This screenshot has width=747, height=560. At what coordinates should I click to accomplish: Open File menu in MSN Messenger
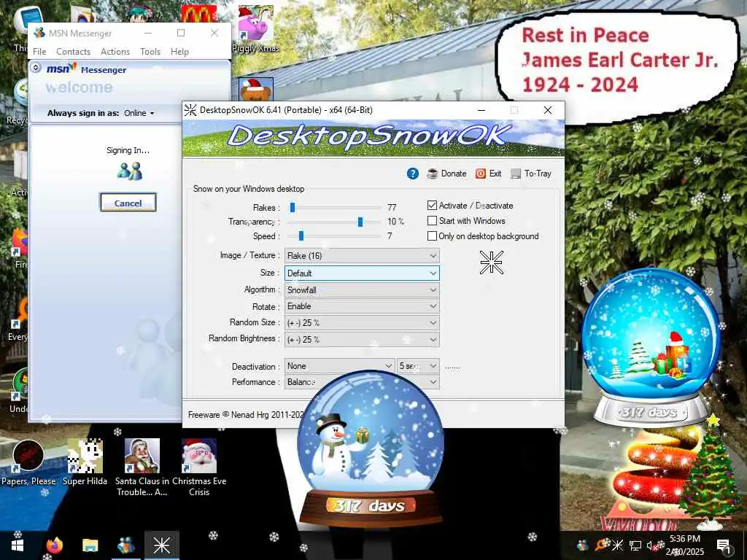(39, 52)
